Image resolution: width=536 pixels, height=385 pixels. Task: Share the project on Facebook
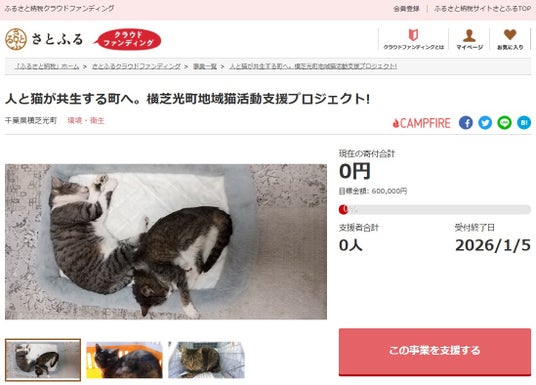[466, 123]
